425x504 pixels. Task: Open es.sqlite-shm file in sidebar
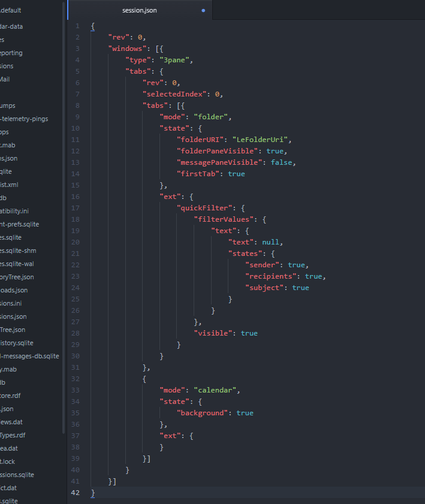[x=18, y=251]
